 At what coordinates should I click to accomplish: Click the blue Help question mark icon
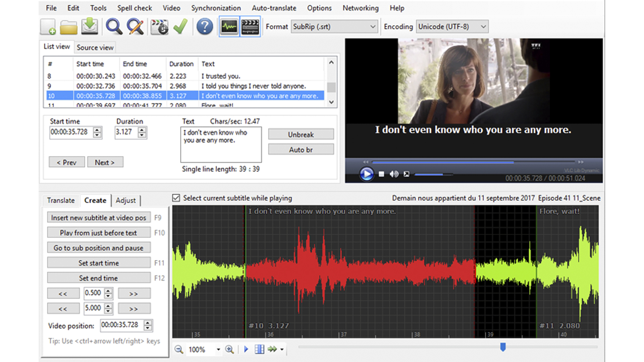[x=204, y=27]
